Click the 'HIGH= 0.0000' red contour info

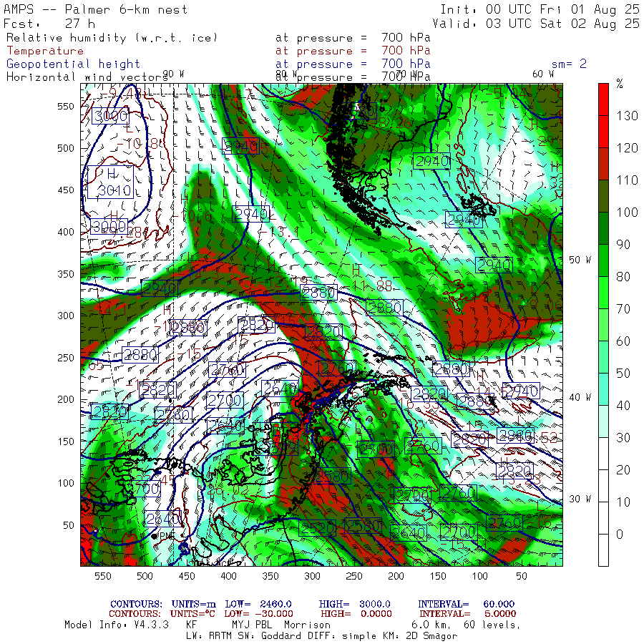pos(356,614)
